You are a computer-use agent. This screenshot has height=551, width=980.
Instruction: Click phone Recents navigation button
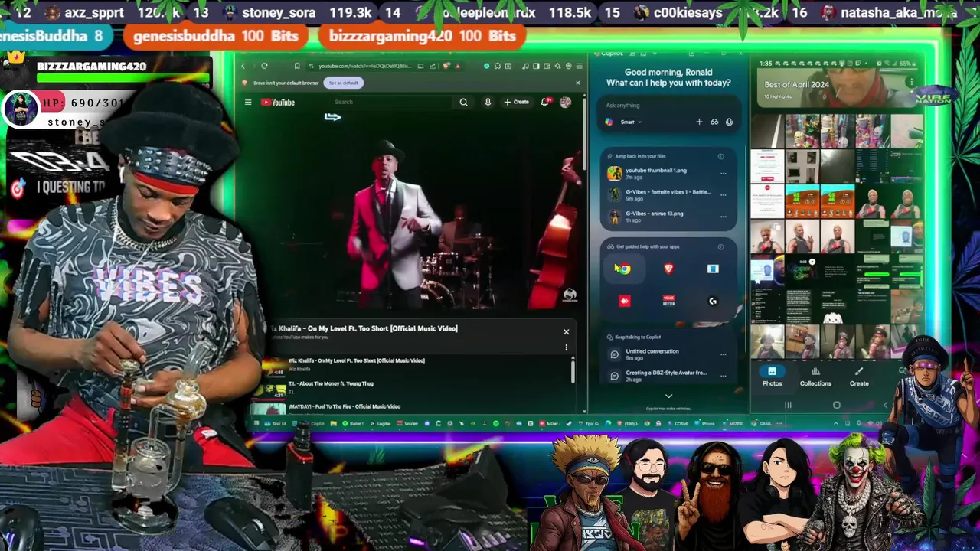pyautogui.click(x=788, y=405)
